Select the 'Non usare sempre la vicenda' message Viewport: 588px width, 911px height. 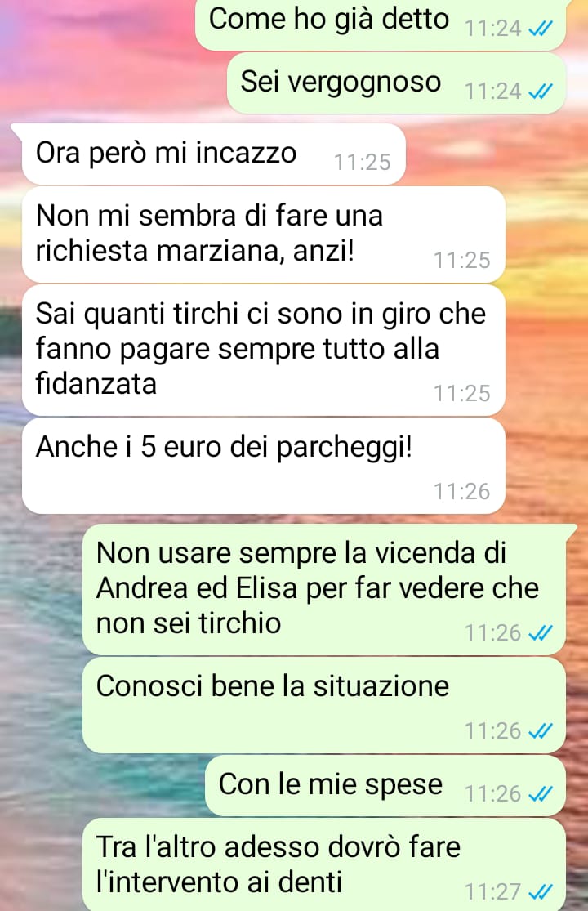click(324, 589)
